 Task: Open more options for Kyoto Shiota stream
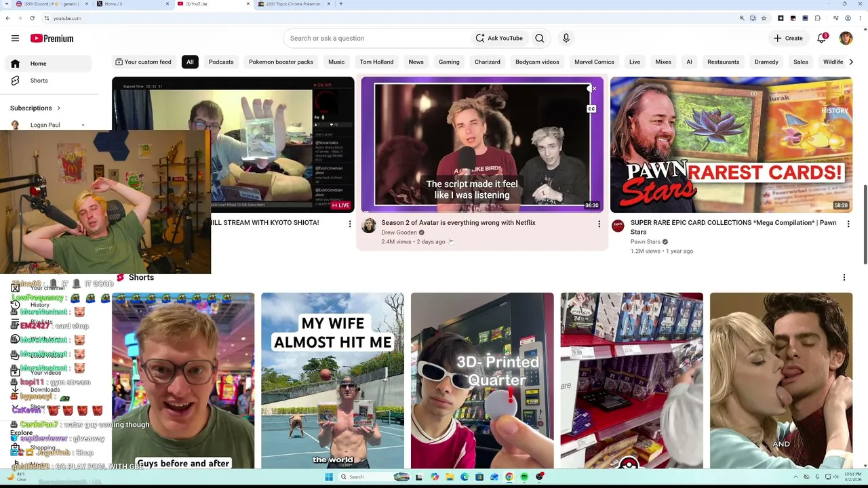350,224
